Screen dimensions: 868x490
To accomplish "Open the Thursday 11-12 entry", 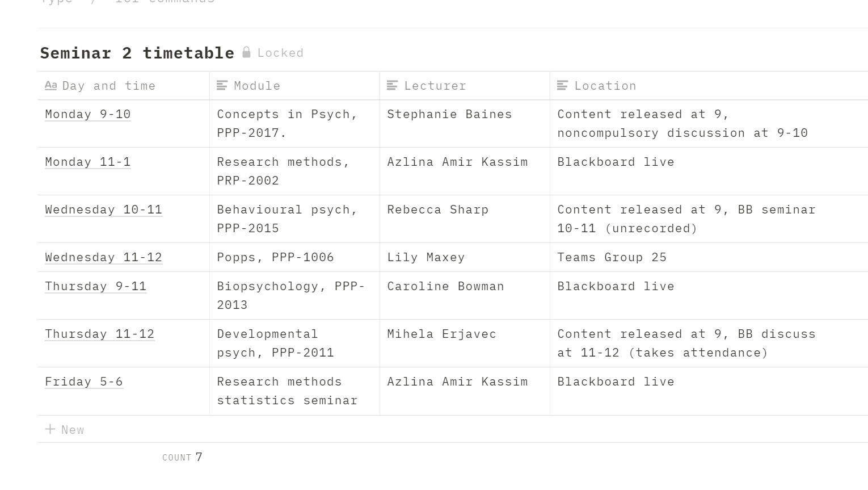I will click(x=100, y=334).
